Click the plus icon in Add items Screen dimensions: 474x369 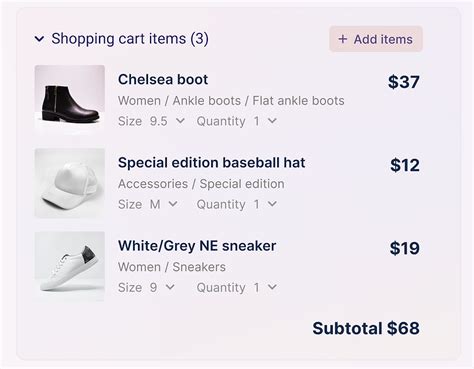pos(342,39)
